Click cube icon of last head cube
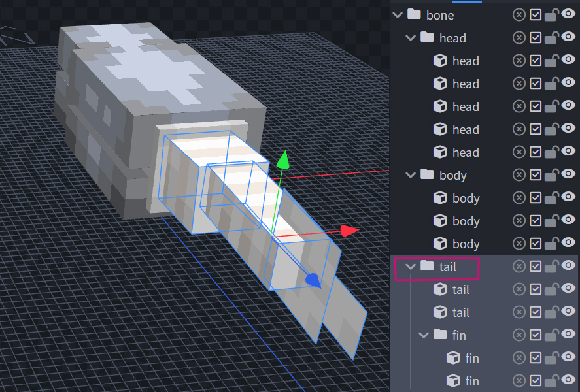The width and height of the screenshot is (580, 392). pos(440,152)
